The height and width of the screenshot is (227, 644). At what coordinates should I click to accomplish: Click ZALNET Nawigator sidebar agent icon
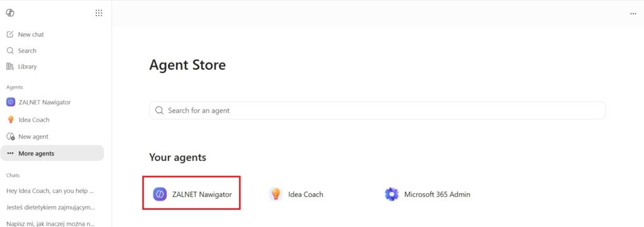(11, 102)
